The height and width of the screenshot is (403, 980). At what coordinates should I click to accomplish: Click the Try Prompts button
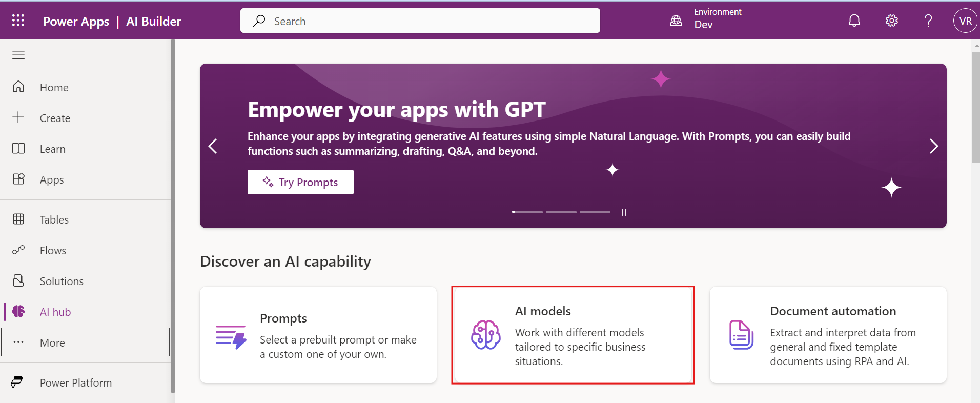[300, 182]
